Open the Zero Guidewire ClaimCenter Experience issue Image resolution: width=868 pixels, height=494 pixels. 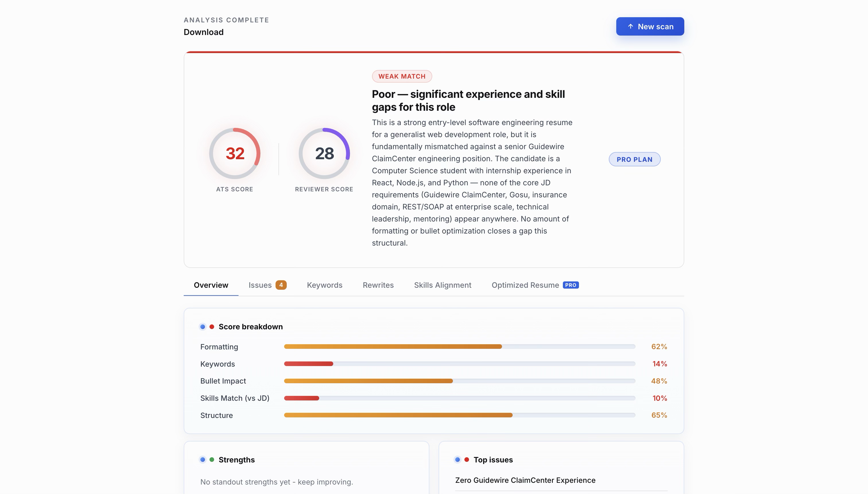tap(525, 480)
